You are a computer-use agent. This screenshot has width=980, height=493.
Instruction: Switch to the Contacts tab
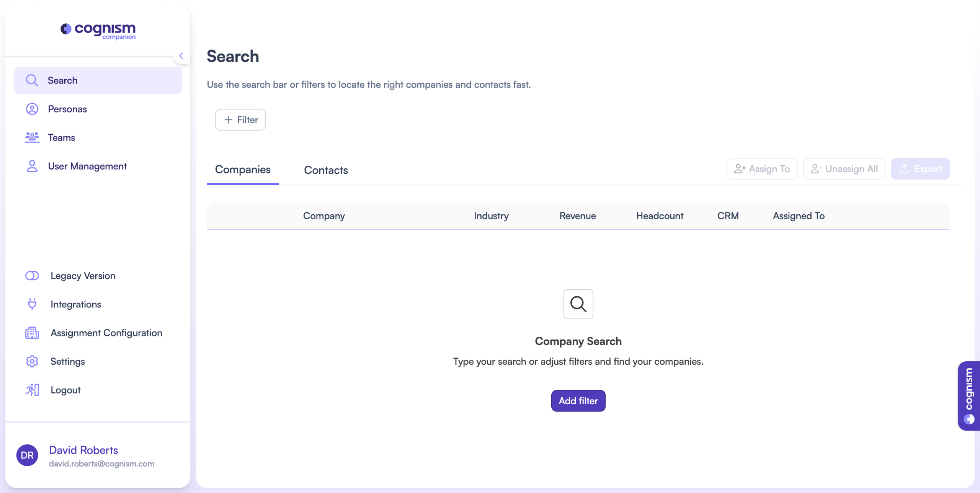(326, 170)
